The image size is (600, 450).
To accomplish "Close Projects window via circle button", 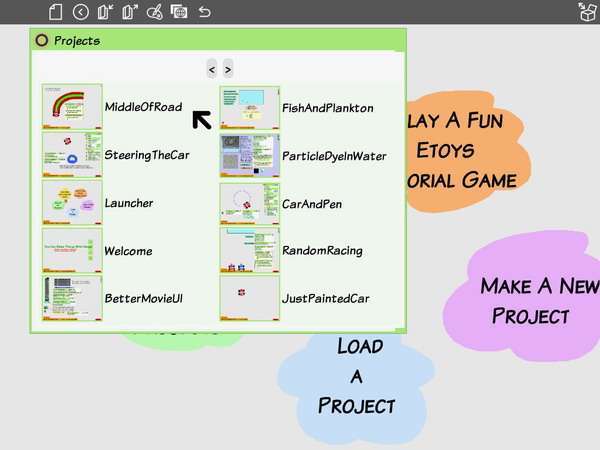I will 41,40.
